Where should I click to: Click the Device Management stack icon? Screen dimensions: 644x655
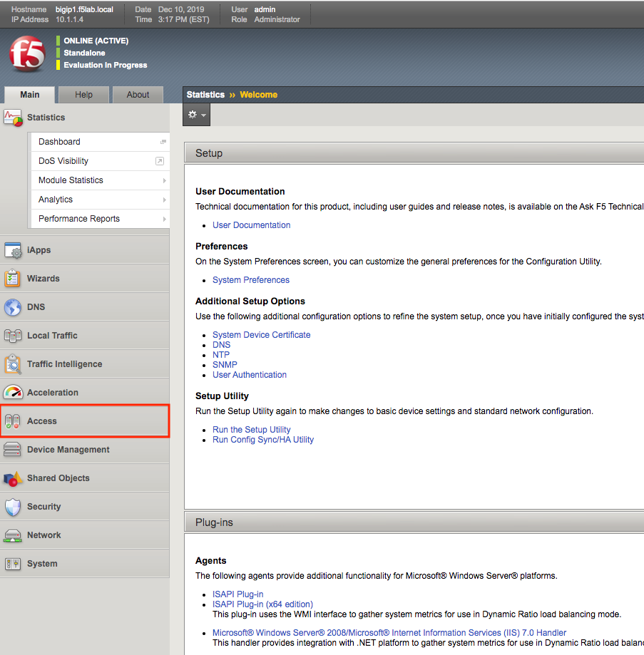(x=12, y=450)
